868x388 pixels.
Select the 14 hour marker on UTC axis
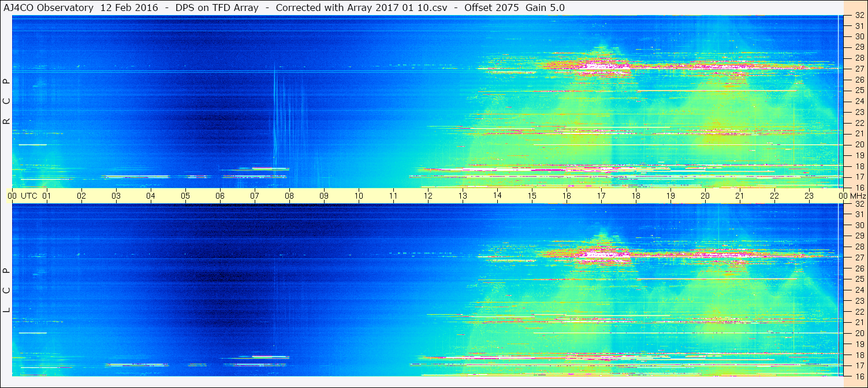point(497,195)
